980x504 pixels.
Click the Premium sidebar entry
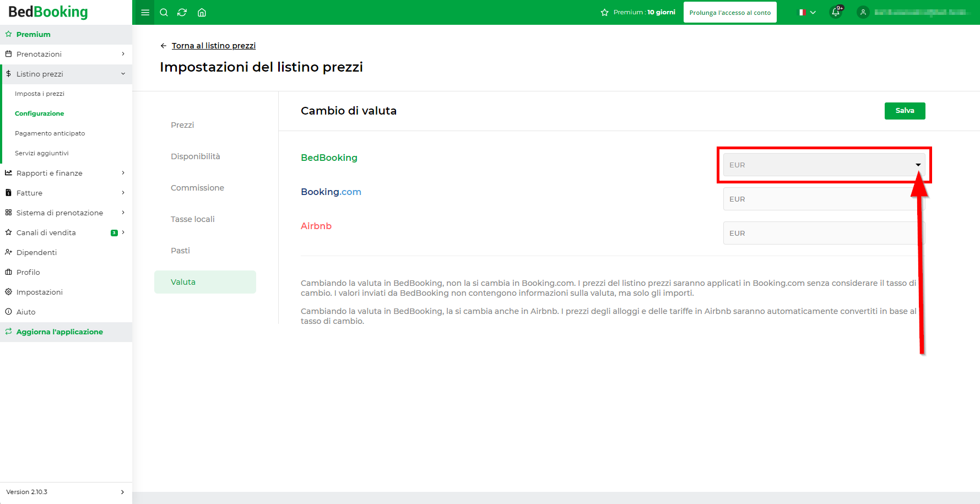click(66, 34)
